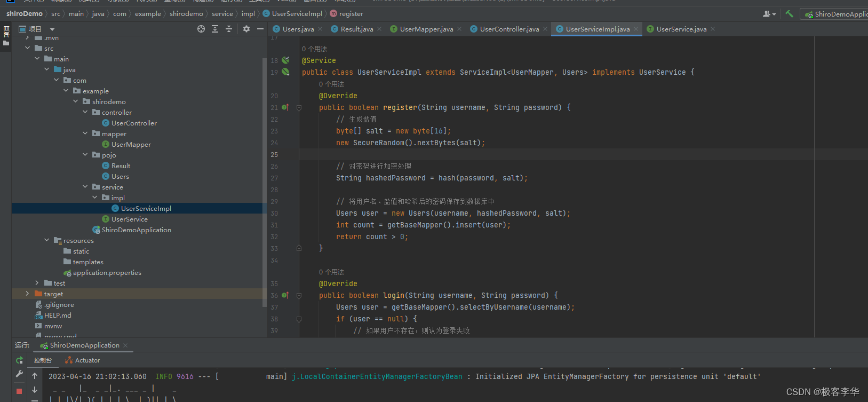The width and height of the screenshot is (868, 402).
Task: Click the green Build Project hammer icon
Action: 789,14
